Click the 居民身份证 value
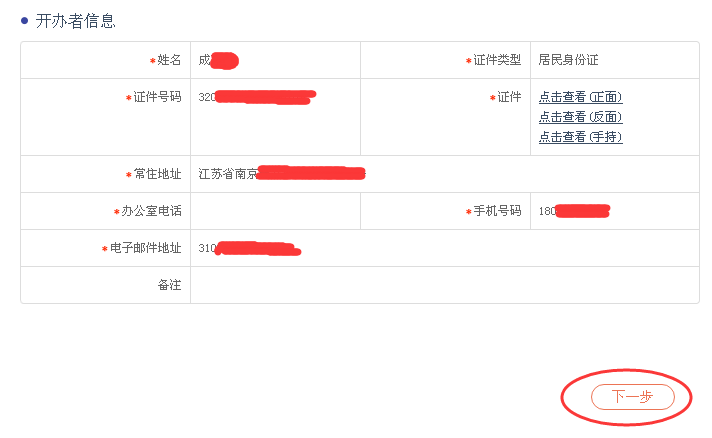 (568, 60)
